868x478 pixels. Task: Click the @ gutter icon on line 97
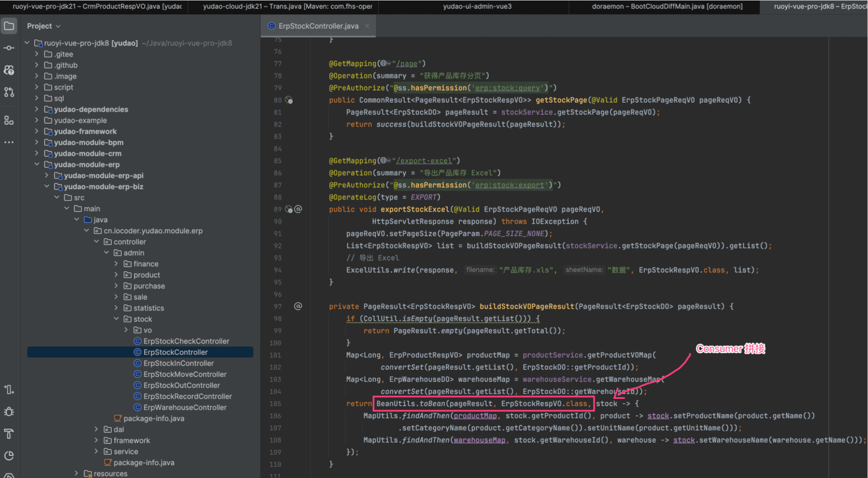[298, 306]
